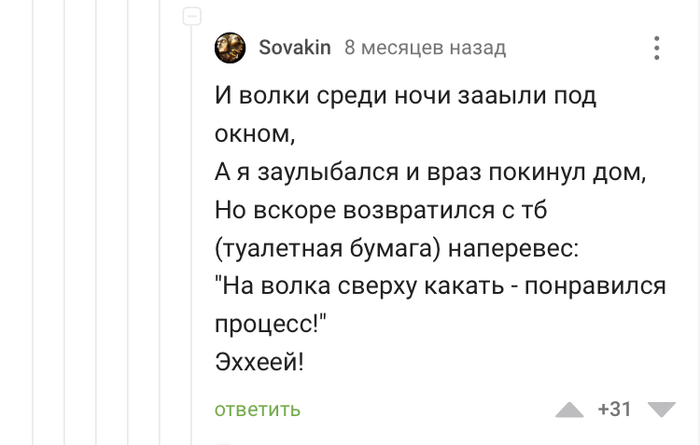The width and height of the screenshot is (700, 445).
Task: Click "ответить" to reply to comment
Action: pos(257,409)
